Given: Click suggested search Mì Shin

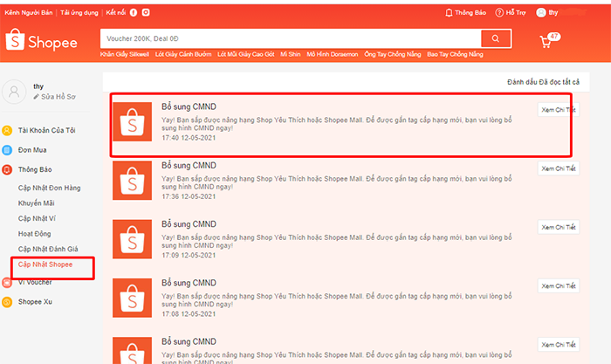Looking at the screenshot, I should [291, 54].
